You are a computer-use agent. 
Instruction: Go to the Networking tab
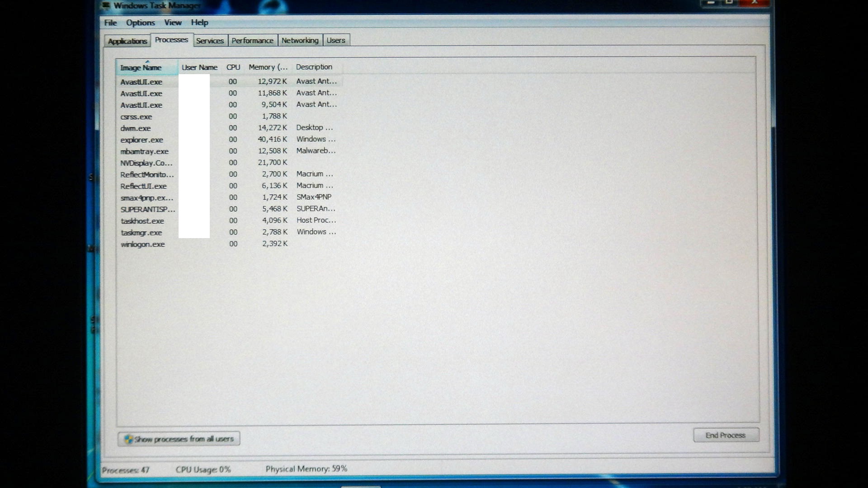pyautogui.click(x=300, y=41)
